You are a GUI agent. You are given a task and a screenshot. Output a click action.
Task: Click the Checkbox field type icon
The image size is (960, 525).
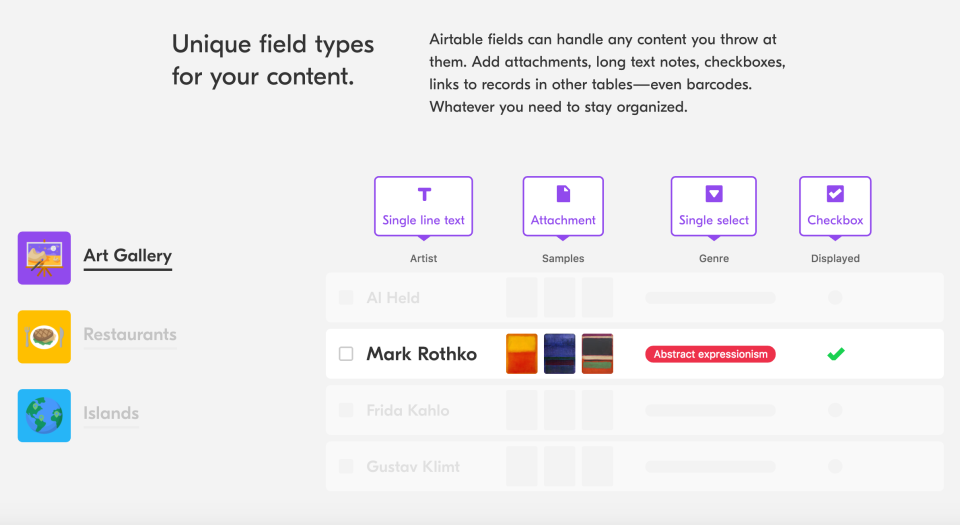click(835, 194)
